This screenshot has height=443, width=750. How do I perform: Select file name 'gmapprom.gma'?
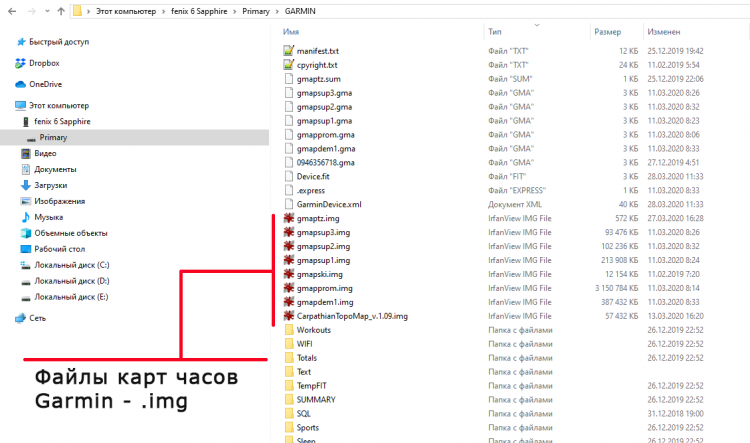(325, 134)
